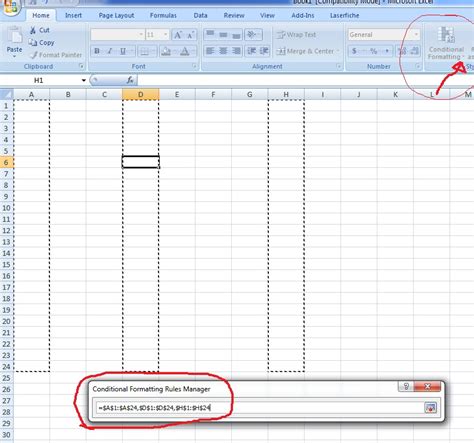This screenshot has width=474, height=443.
Task: Close the Conditional Formatting Rules Manager
Action: [x=427, y=386]
